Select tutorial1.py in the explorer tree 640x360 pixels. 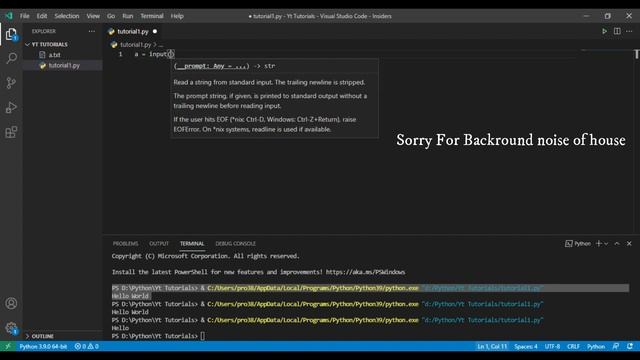63,65
